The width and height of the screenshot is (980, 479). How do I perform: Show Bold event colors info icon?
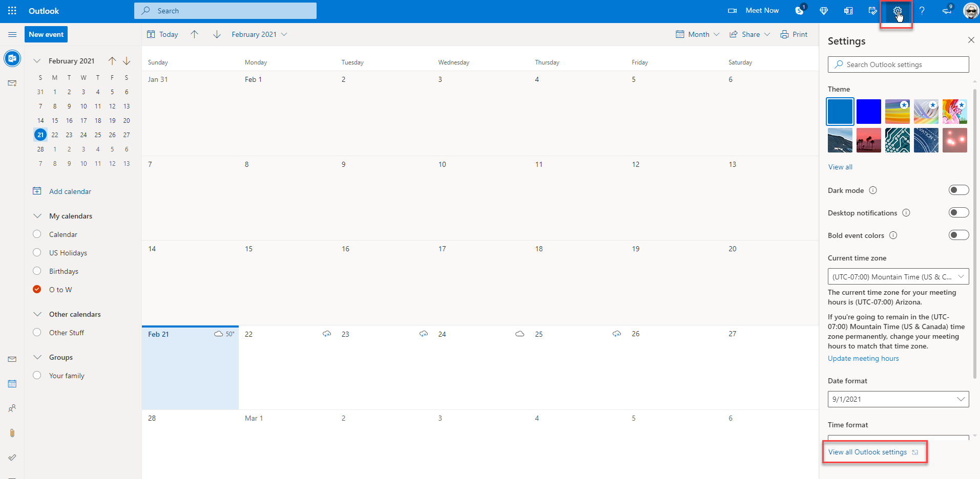[x=893, y=235]
